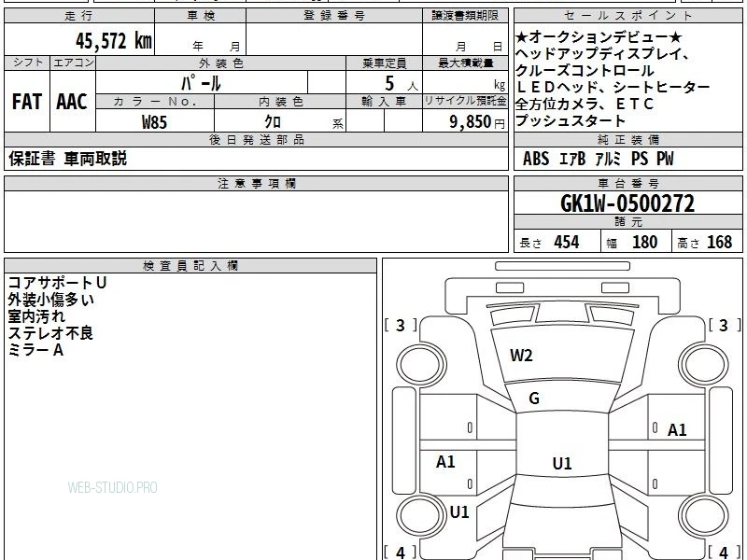Screen dimensions: 747x560
Task: Click inspector note コアサポートU
Action: click(x=57, y=283)
